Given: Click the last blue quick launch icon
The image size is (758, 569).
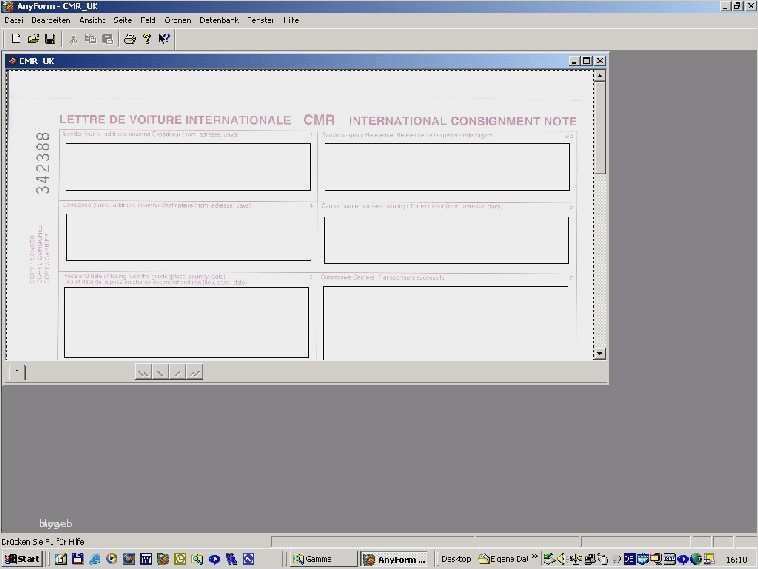Looking at the screenshot, I should tap(248, 559).
